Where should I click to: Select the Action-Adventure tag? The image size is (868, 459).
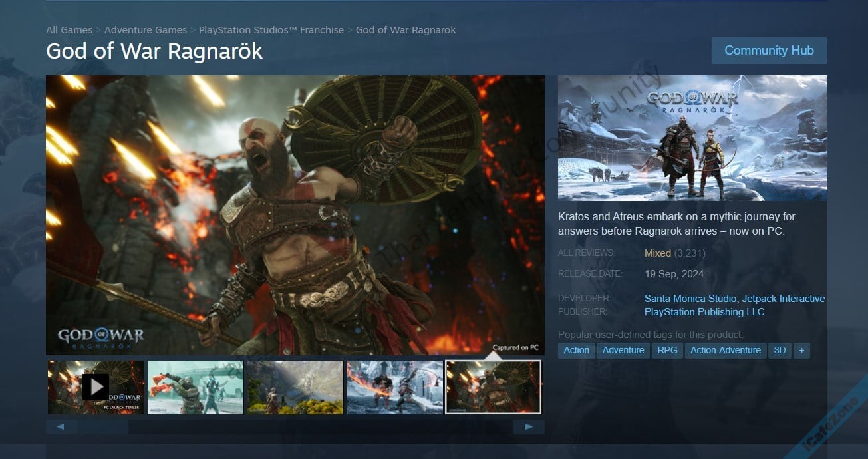point(725,350)
